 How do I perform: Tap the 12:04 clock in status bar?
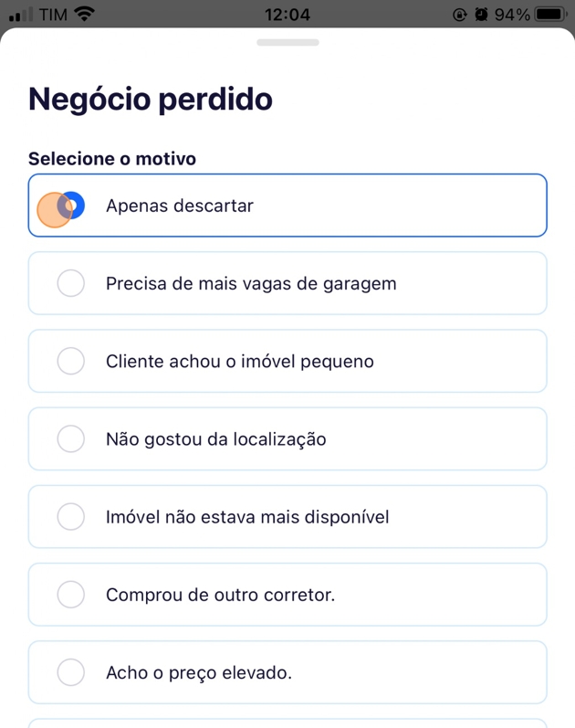tap(287, 15)
